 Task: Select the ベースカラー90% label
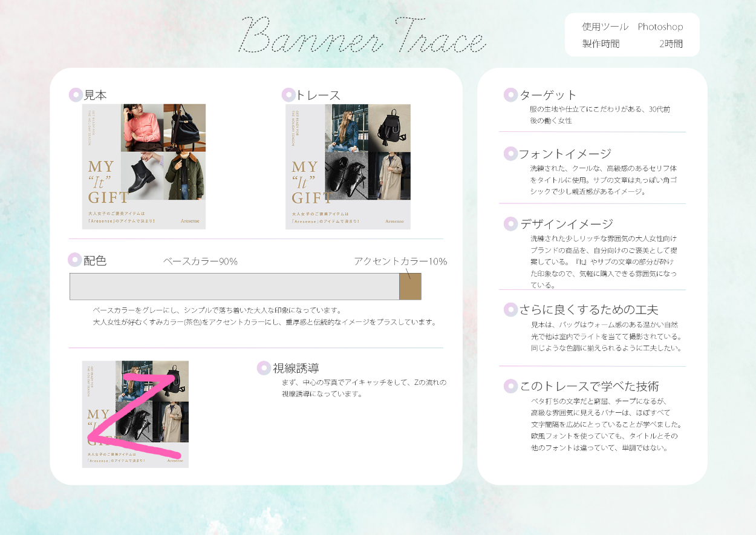click(200, 261)
